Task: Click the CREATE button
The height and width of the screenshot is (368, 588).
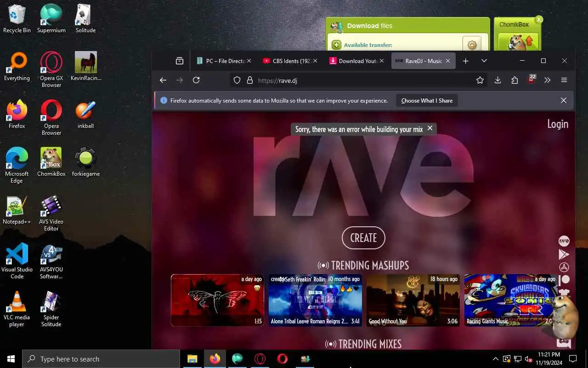Action: [x=363, y=238]
